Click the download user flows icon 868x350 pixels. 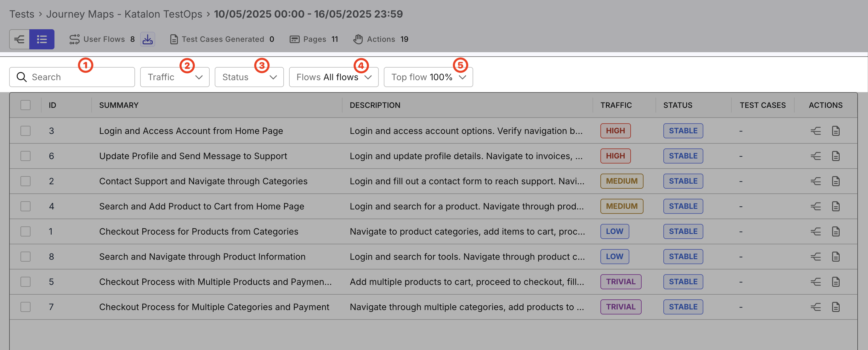[x=147, y=39]
